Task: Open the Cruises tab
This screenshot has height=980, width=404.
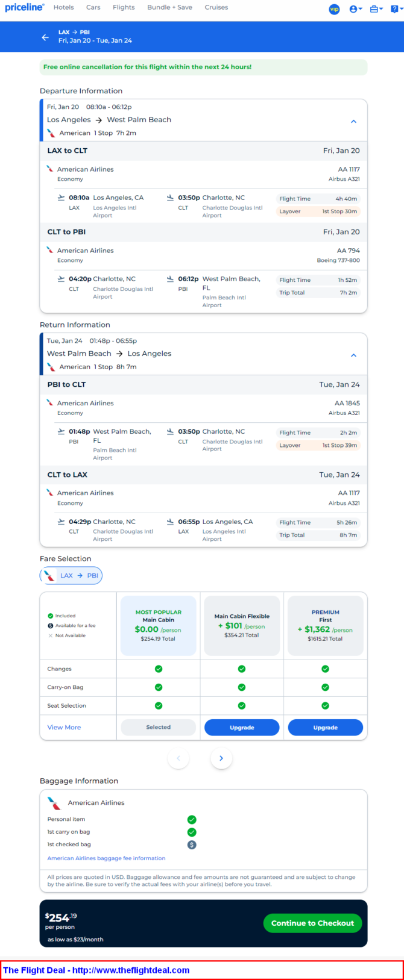Action: tap(216, 7)
